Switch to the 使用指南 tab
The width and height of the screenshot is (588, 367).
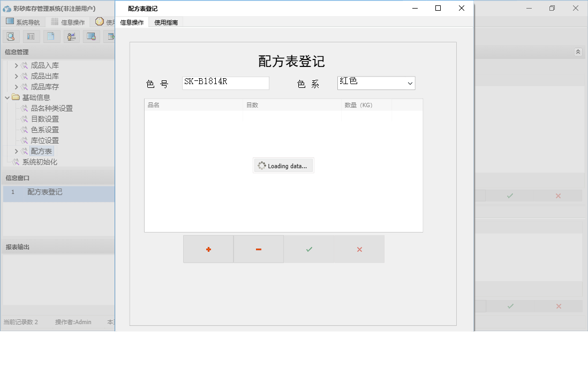167,23
